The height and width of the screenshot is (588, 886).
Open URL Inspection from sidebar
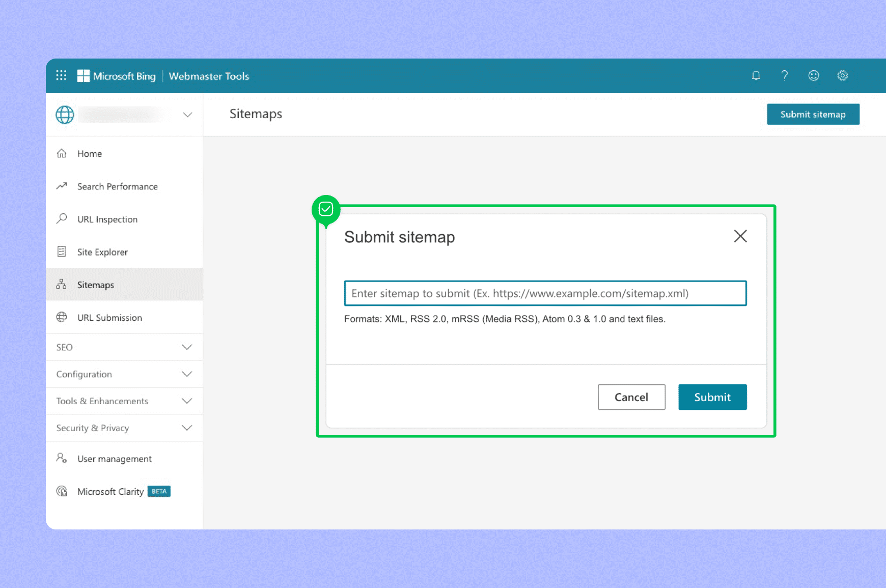107,219
